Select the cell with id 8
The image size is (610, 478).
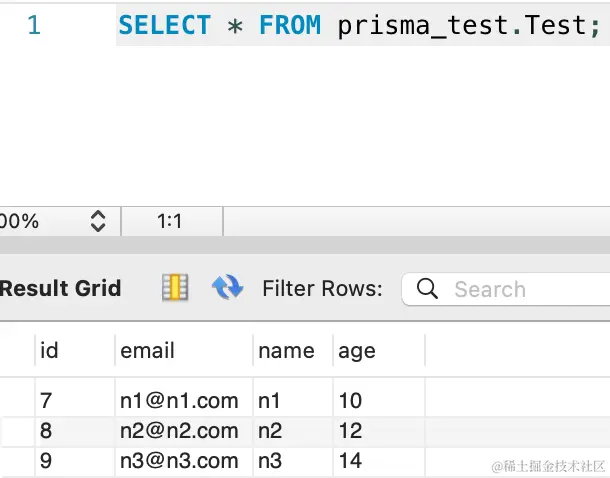pos(75,431)
